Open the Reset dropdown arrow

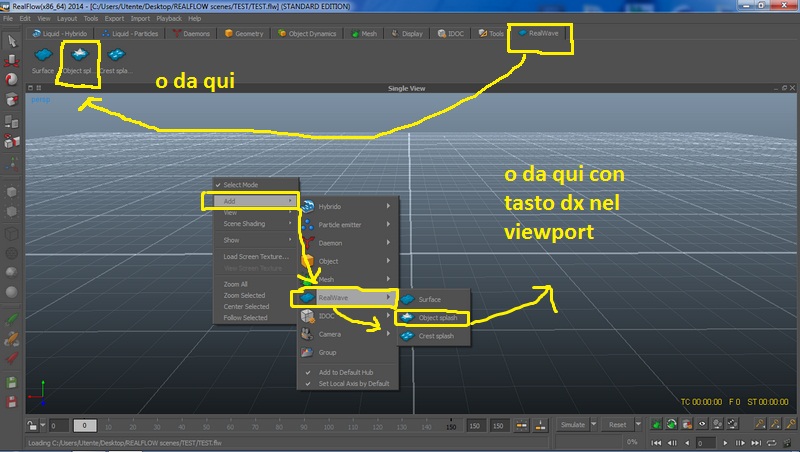(638, 424)
